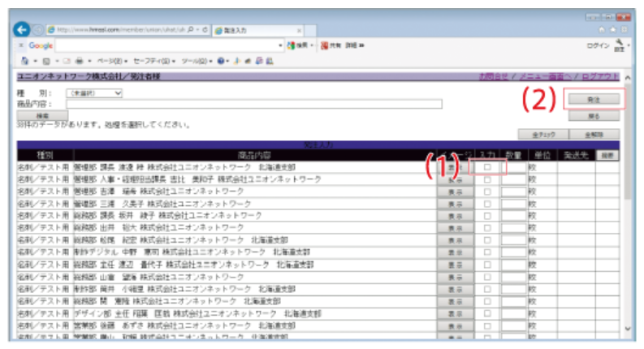Click the command bar printer icon
The image size is (644, 349).
(x=80, y=61)
